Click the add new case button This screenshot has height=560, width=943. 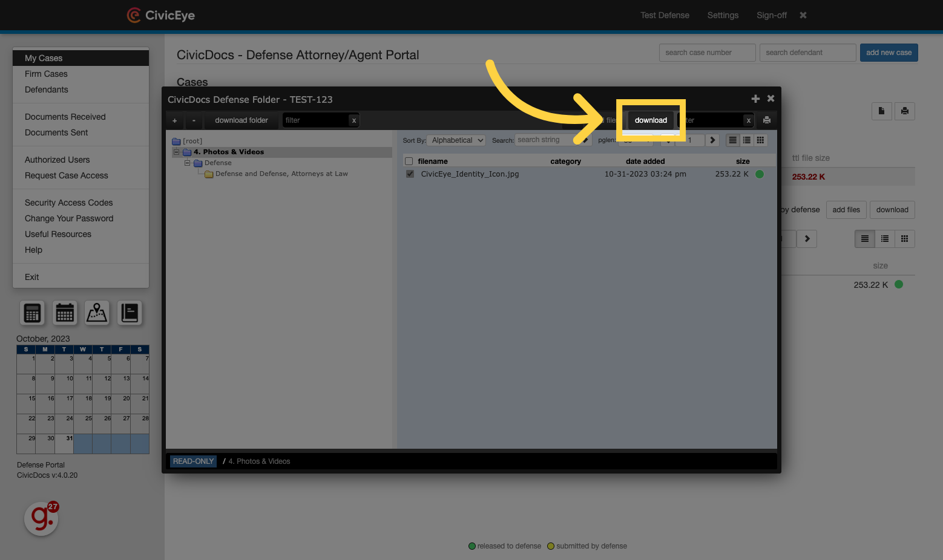coord(889,53)
